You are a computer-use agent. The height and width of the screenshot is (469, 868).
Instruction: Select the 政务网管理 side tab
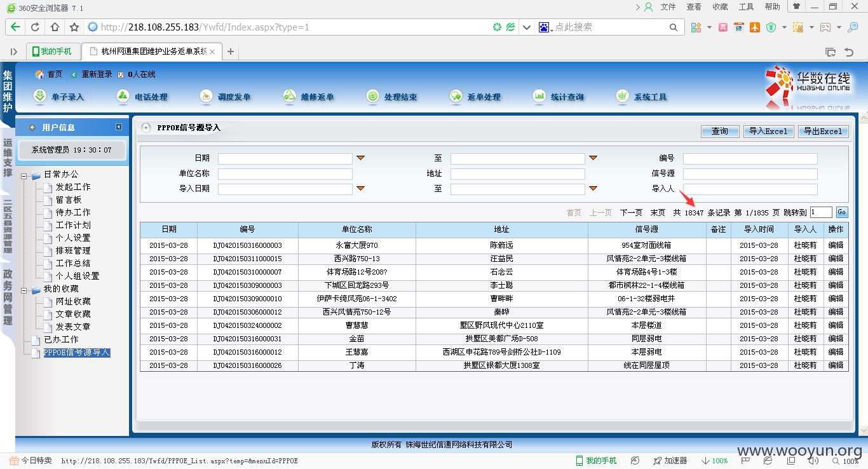tap(8, 297)
